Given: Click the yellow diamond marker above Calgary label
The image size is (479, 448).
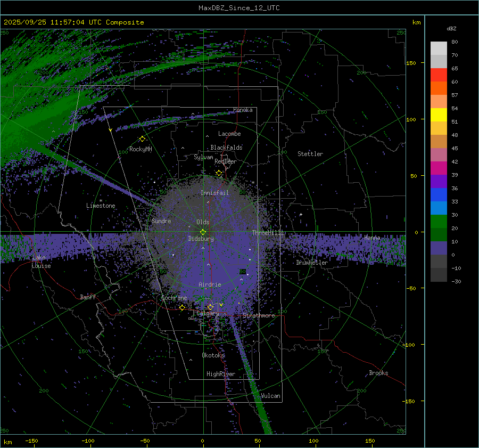Looking at the screenshot, I should pos(210,307).
